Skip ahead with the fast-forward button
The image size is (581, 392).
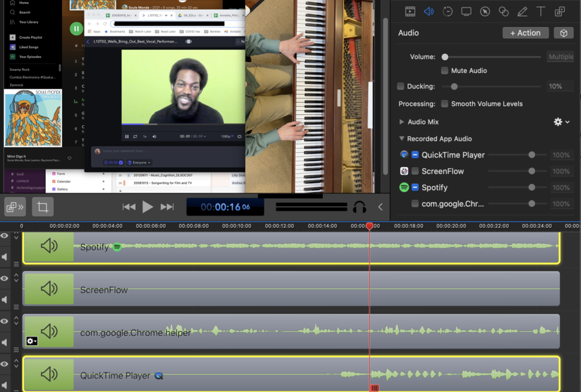click(167, 207)
